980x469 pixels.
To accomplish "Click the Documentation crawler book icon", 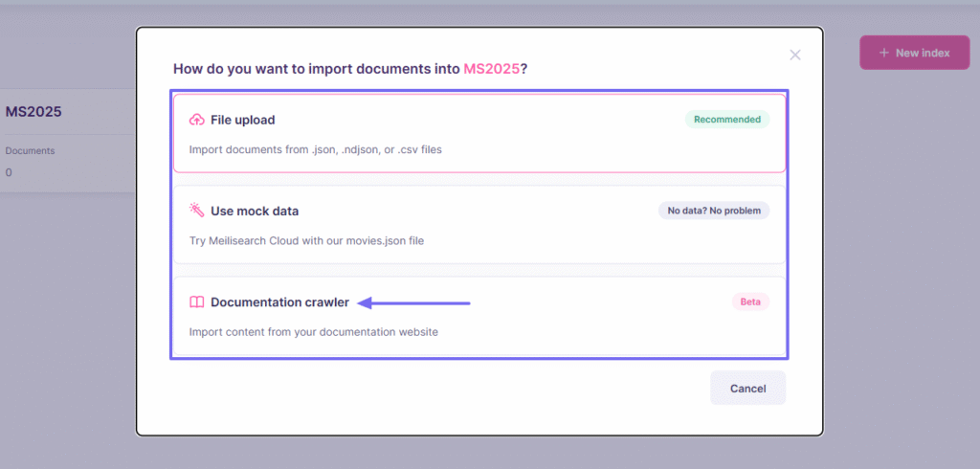I will 197,302.
